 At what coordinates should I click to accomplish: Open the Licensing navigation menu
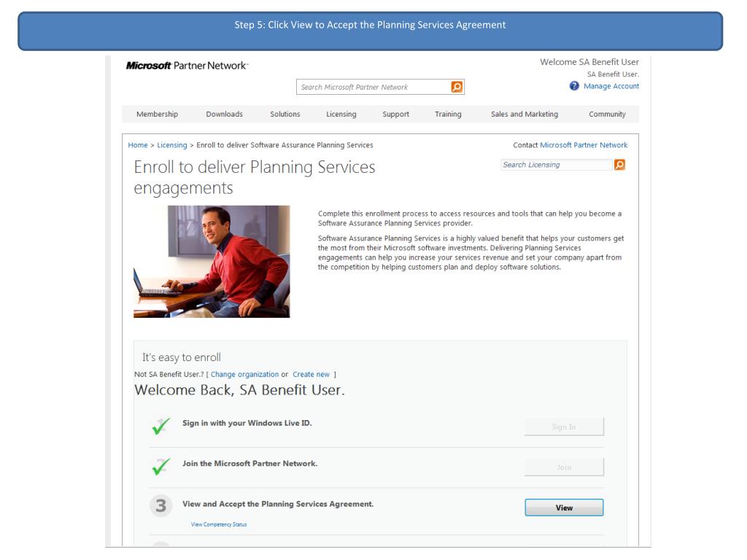click(341, 114)
